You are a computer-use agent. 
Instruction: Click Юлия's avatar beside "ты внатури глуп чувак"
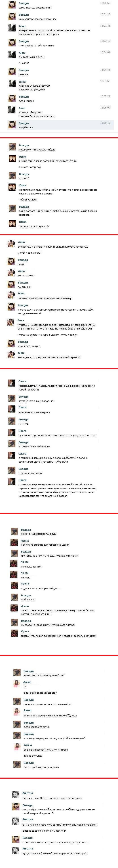pos(12,224)
